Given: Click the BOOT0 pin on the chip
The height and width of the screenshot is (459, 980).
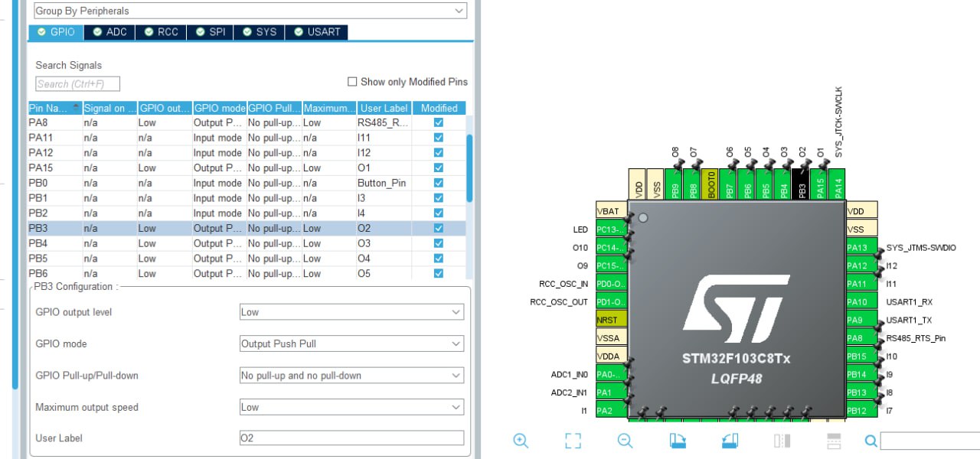Looking at the screenshot, I should pyautogui.click(x=711, y=185).
